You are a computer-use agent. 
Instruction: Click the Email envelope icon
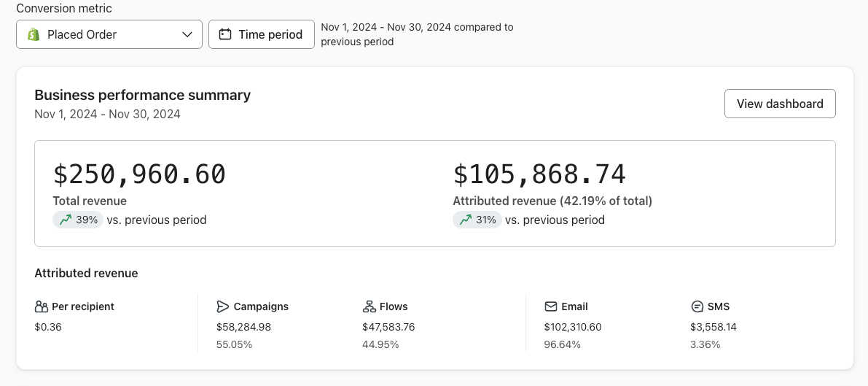click(551, 306)
